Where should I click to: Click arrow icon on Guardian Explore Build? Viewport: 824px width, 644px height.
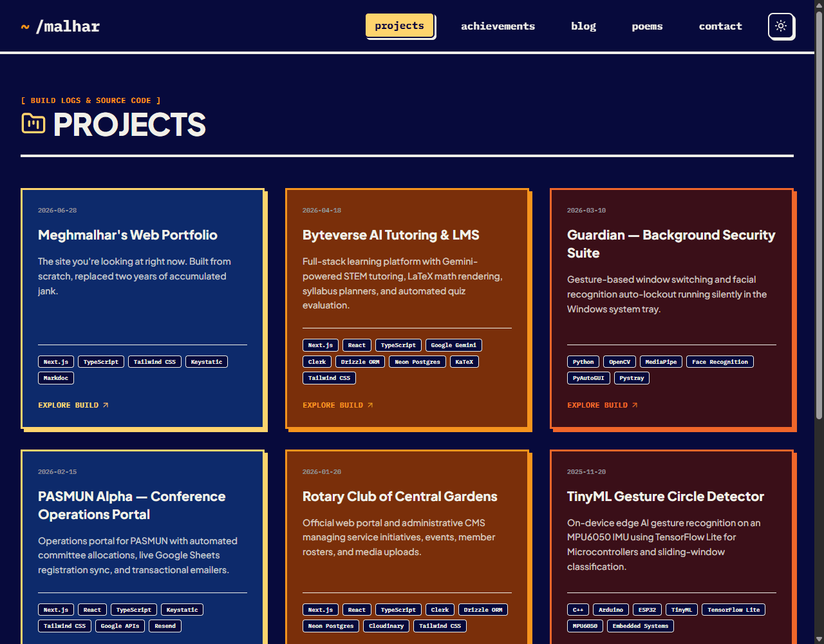tap(635, 405)
